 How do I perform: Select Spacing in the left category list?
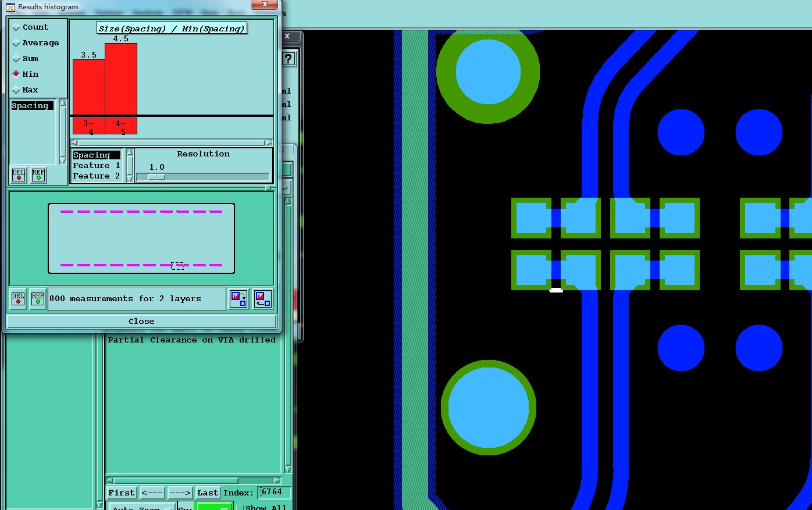click(x=32, y=106)
